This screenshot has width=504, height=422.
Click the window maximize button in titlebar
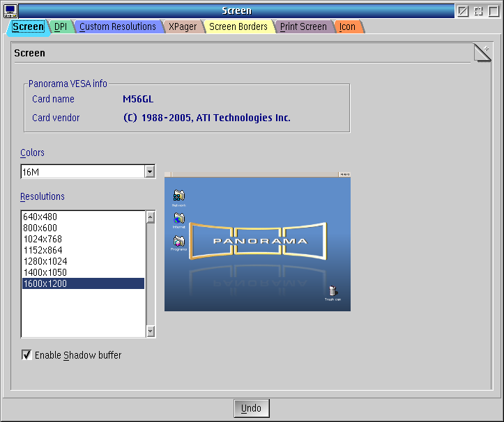pyautogui.click(x=494, y=11)
